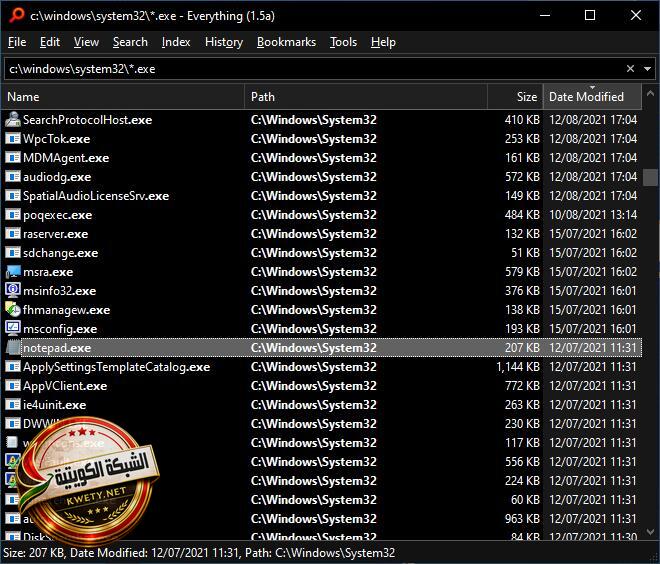Click the vertical scrollbar thumb

coord(651,176)
